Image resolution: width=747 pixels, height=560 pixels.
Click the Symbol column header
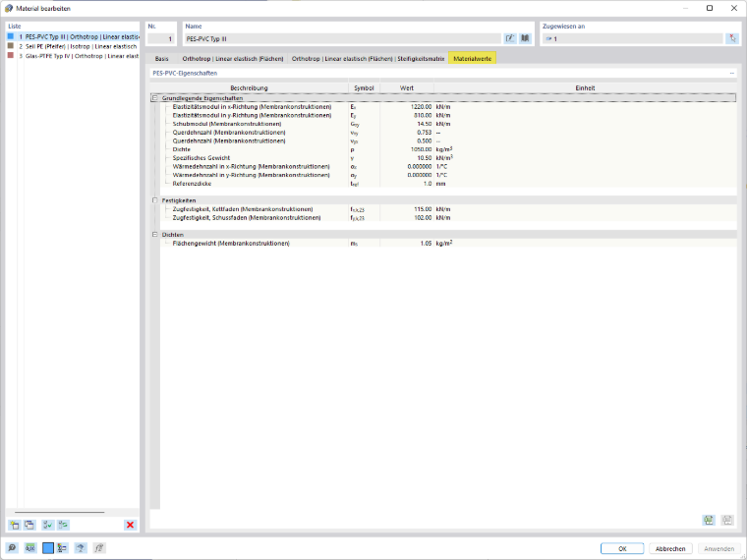coord(364,88)
